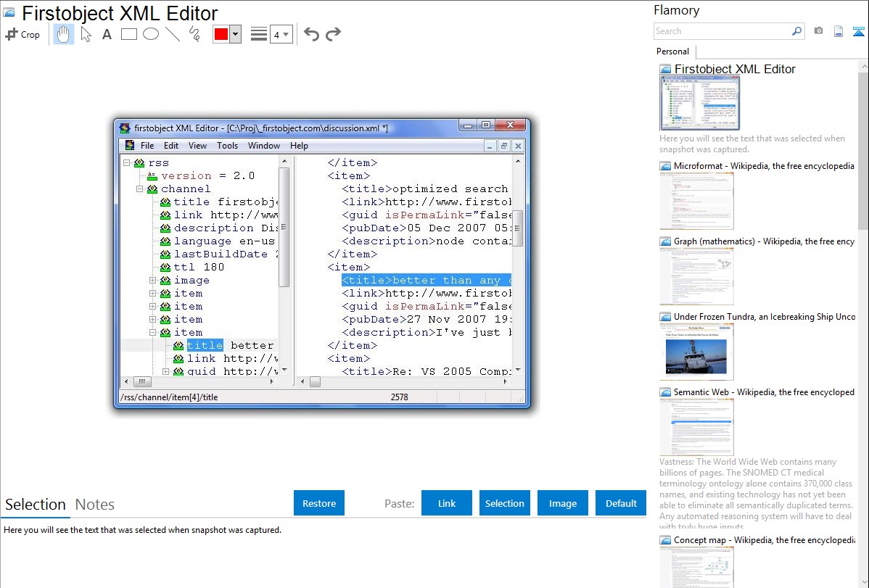Capture a new snapshot with camera icon
This screenshot has width=869, height=588.
(818, 31)
